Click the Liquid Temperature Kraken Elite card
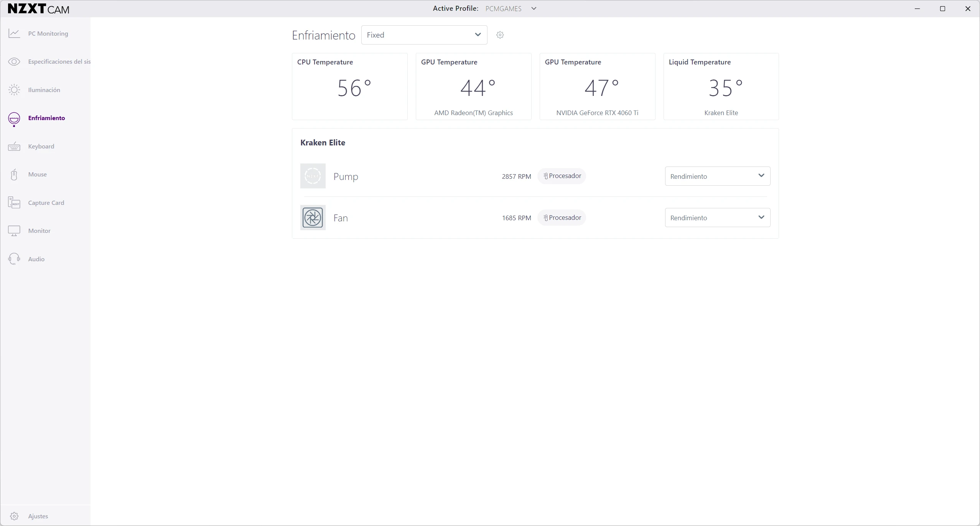 (x=721, y=86)
